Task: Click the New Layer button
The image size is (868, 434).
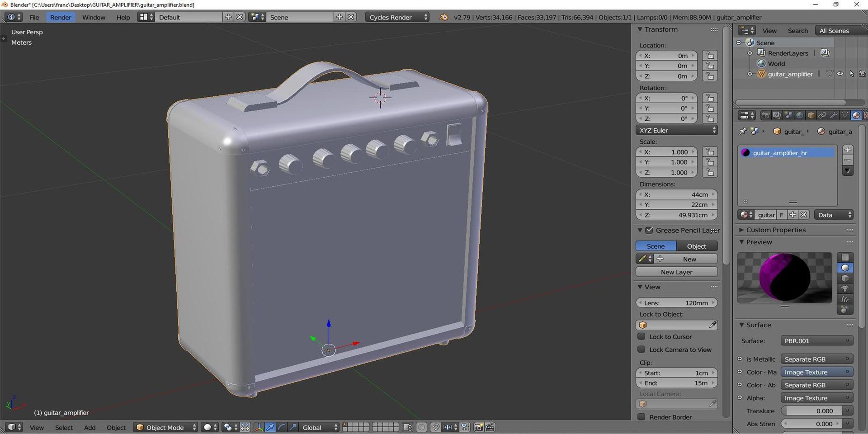Action: (676, 272)
